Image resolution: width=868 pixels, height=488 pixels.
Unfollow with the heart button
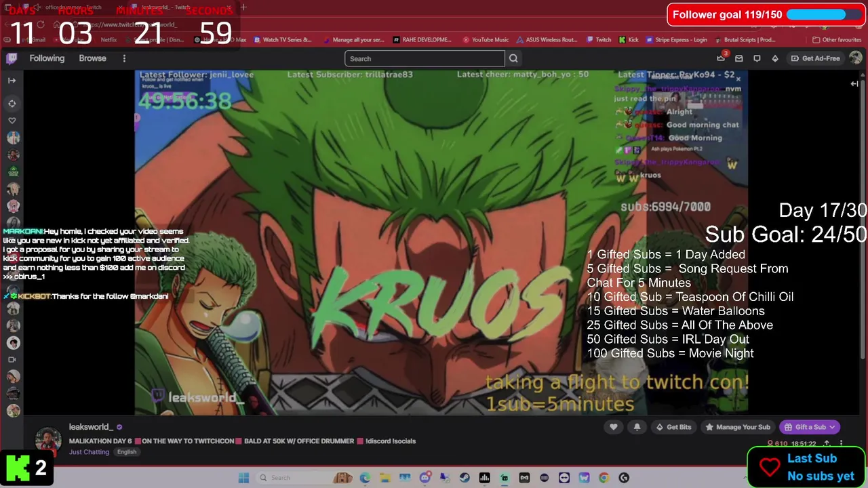(x=614, y=427)
